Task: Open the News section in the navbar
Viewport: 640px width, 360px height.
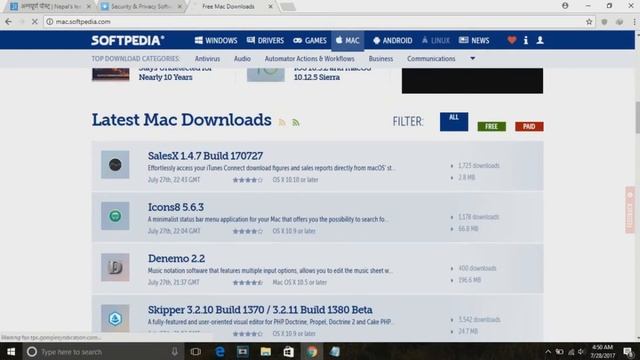Action: [x=474, y=40]
